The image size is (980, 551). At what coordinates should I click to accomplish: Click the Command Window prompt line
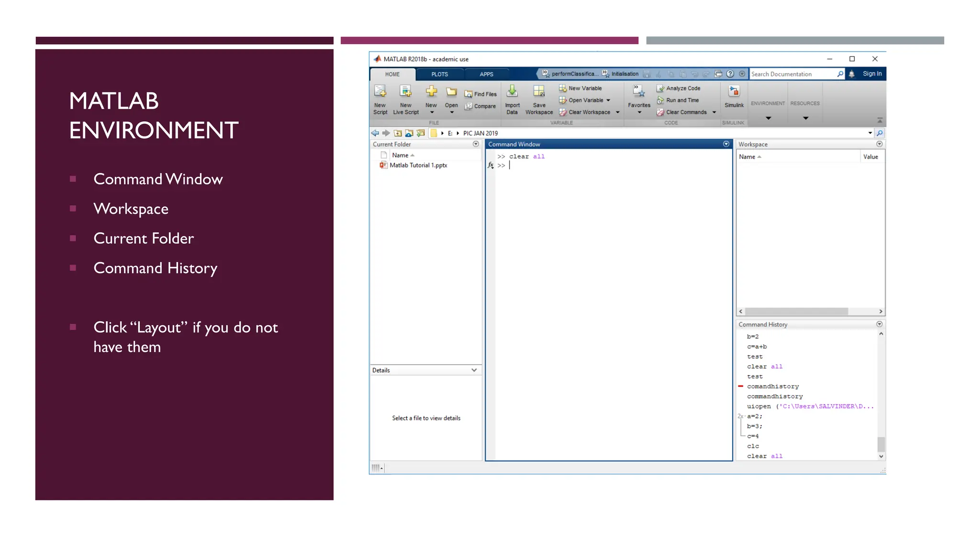coord(612,165)
